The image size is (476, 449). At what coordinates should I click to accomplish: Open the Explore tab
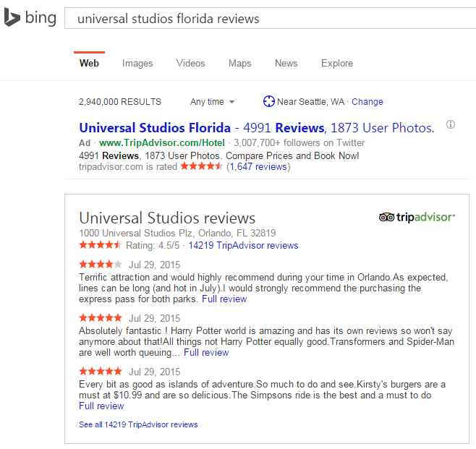[x=337, y=64]
